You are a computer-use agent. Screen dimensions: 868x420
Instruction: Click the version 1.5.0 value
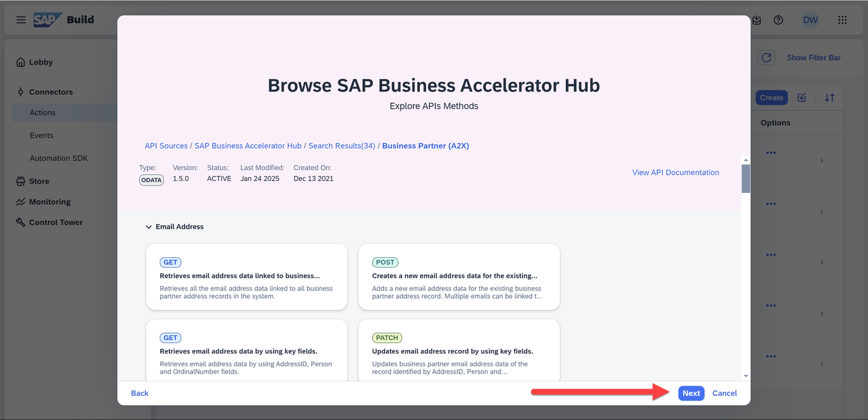coord(181,179)
